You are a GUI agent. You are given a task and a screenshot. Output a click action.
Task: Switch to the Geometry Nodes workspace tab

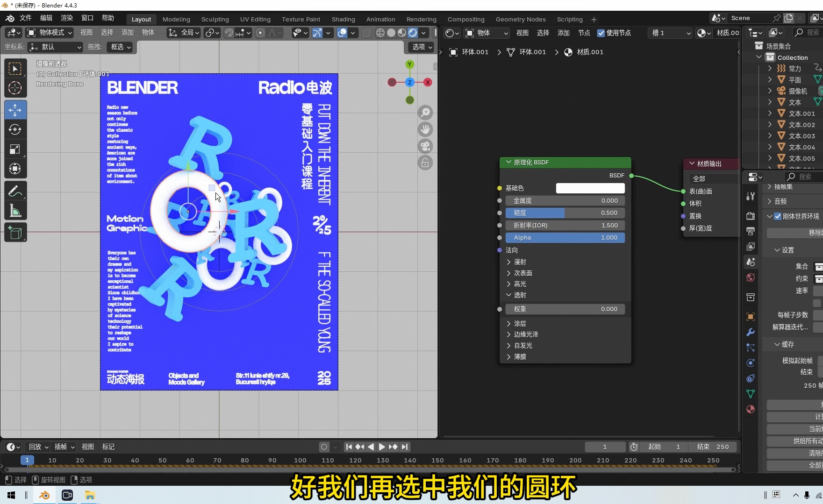[x=521, y=20]
